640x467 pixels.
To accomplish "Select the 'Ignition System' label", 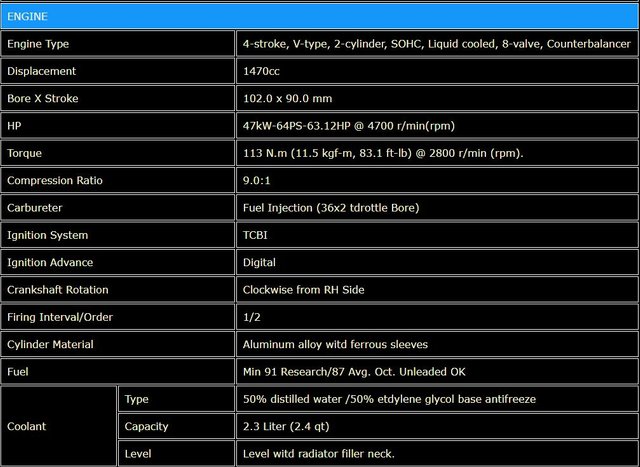I will (x=47, y=235).
